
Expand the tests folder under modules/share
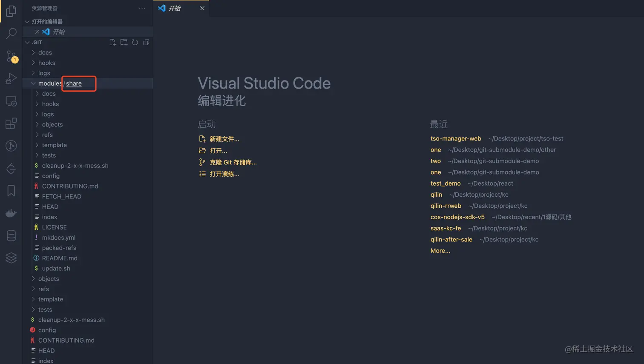(x=88, y=155)
